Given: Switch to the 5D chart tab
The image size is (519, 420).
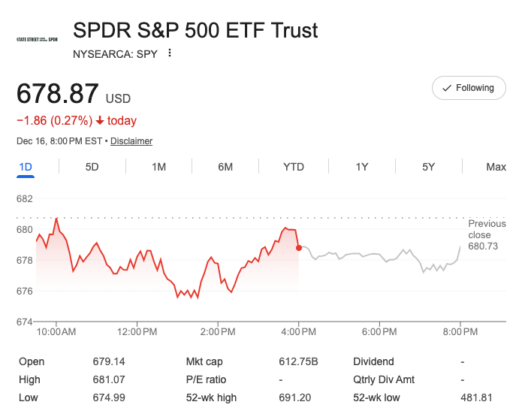Looking at the screenshot, I should click(92, 167).
